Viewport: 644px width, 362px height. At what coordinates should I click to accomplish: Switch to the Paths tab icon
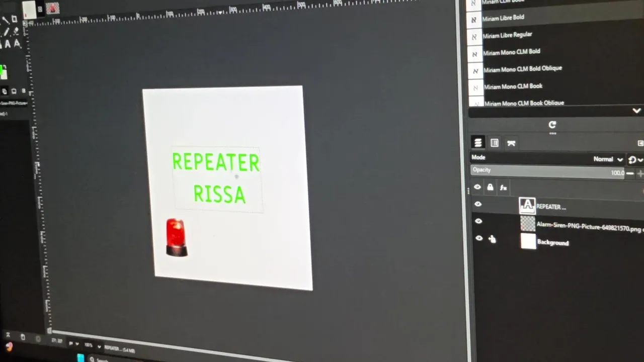tap(511, 143)
